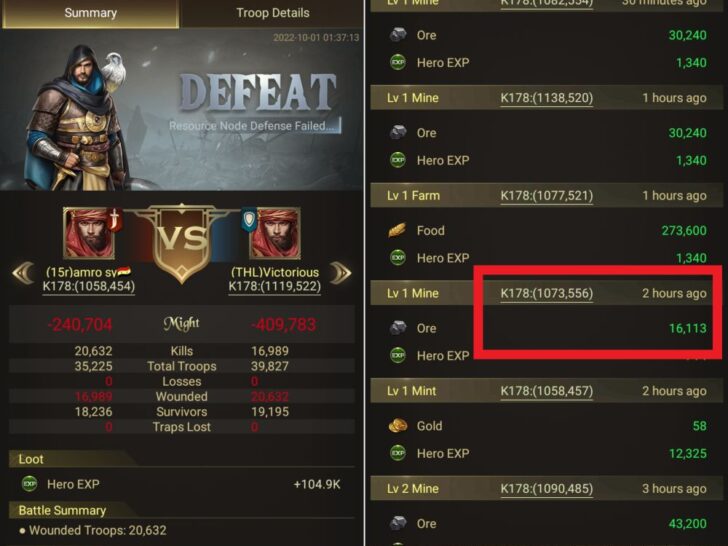Switch to the Troop Details tab

(x=273, y=13)
